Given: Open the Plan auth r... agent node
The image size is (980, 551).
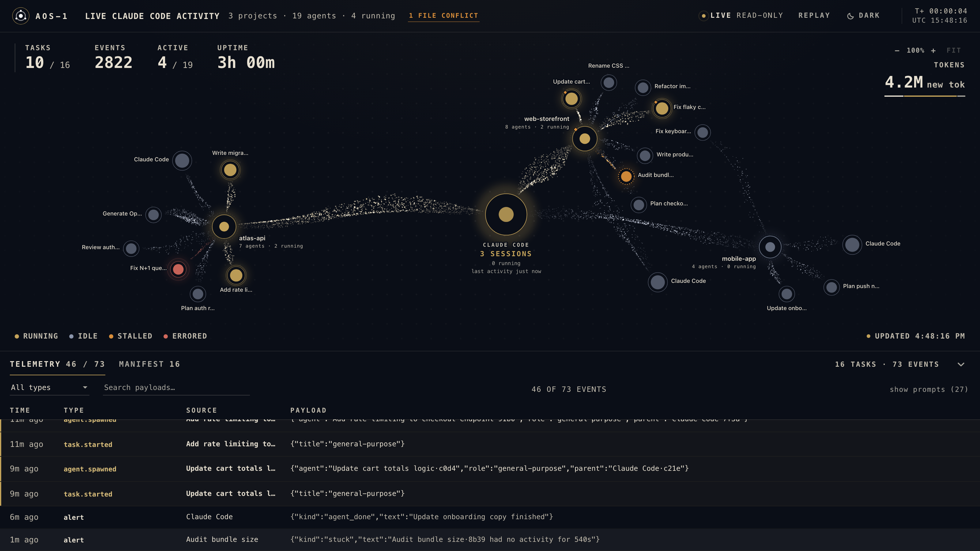Looking at the screenshot, I should 198,294.
